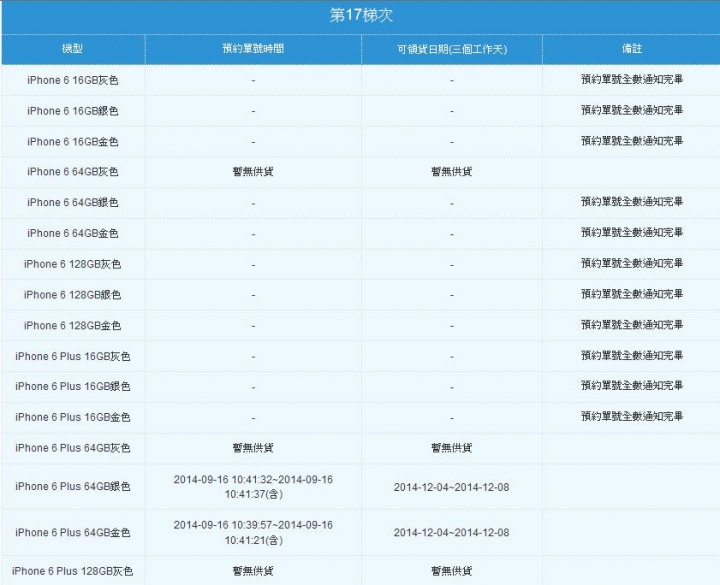Image resolution: width=720 pixels, height=585 pixels.
Task: Click the iPhone 6 128GB灰色 row label
Action: point(73,264)
